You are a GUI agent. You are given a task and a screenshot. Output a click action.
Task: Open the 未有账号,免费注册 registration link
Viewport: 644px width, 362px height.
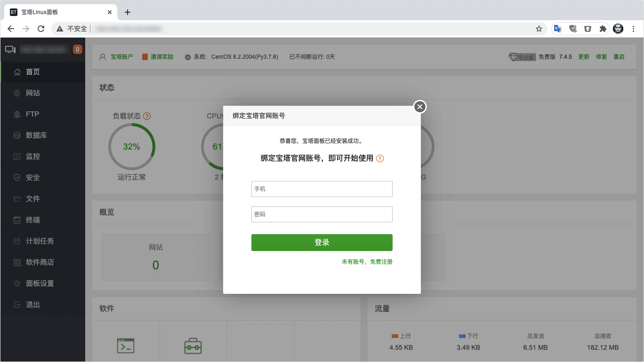tap(367, 262)
